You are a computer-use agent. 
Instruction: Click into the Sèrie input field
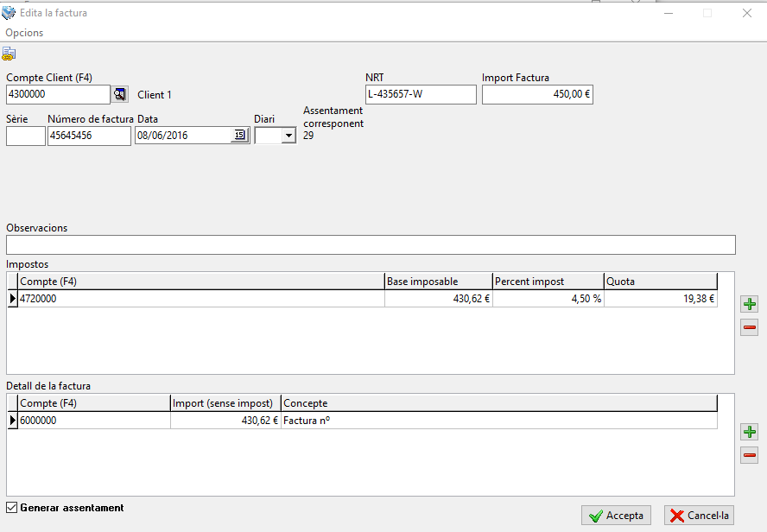click(x=26, y=136)
